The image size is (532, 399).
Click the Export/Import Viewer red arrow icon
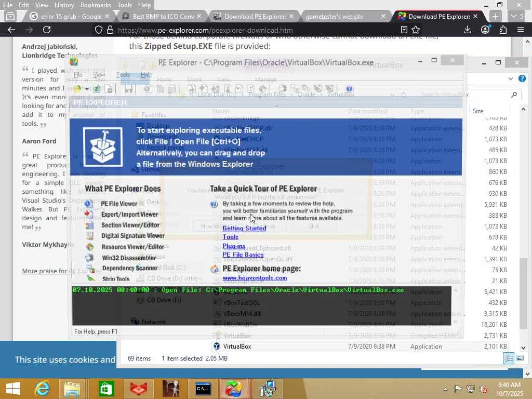[x=88, y=214]
